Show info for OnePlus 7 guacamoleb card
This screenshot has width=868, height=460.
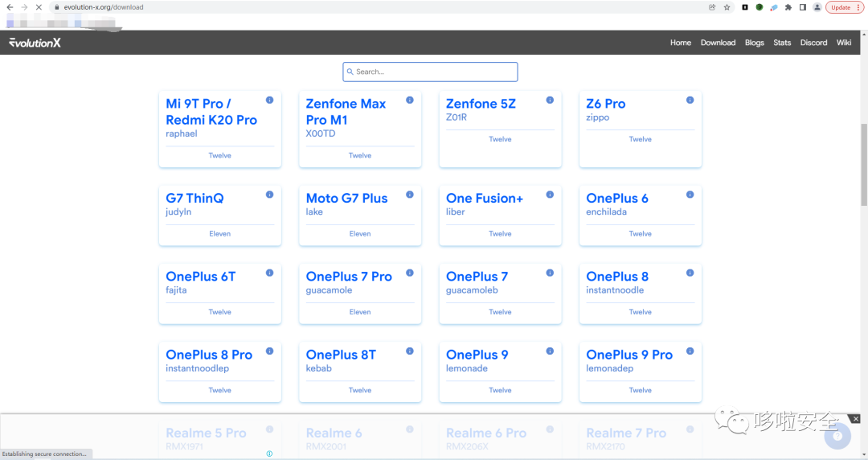[x=550, y=273]
